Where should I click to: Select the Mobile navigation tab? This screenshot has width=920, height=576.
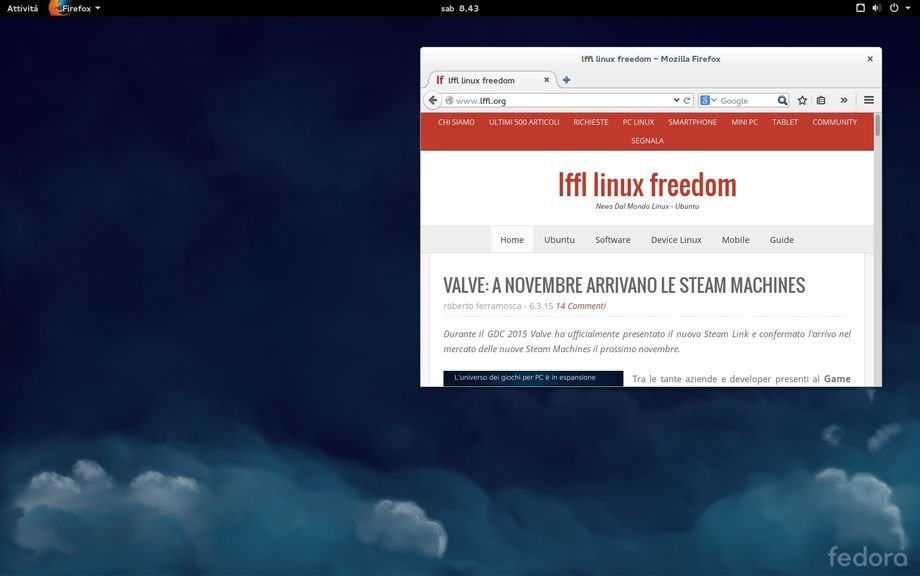click(735, 239)
